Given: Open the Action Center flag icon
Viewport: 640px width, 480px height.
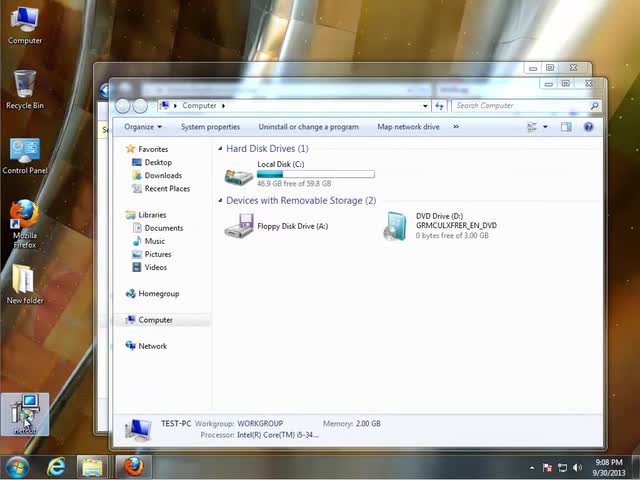Looking at the screenshot, I should click(x=547, y=468).
